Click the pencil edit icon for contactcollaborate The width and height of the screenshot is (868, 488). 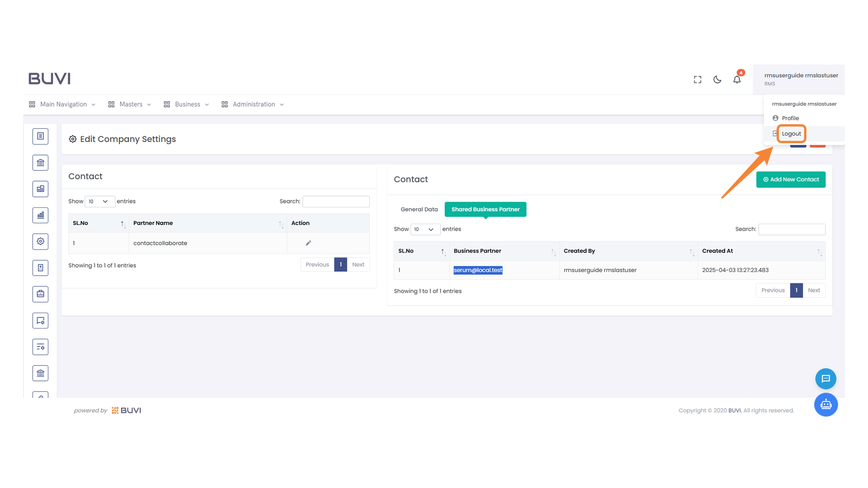[x=308, y=243]
